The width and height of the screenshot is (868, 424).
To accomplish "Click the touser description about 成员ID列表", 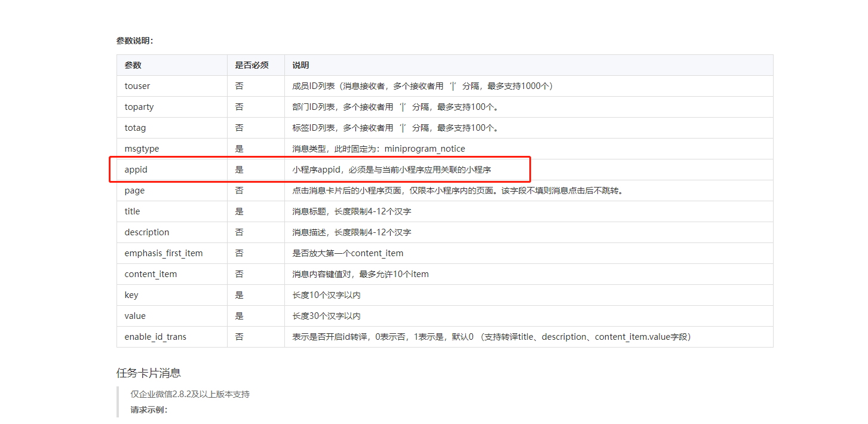I will (425, 86).
